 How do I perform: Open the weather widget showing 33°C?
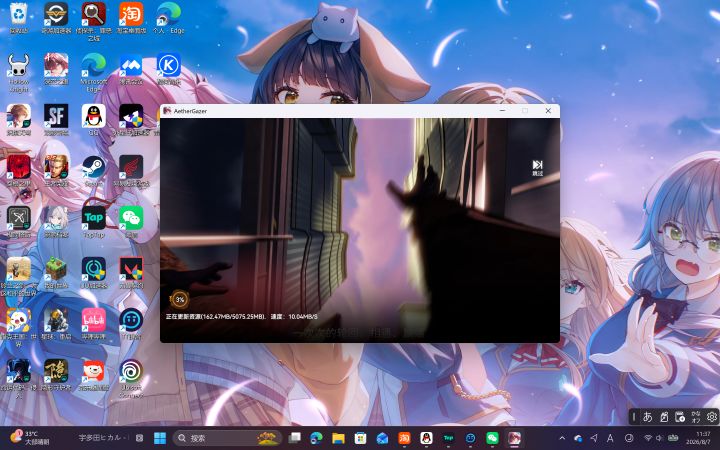31,438
